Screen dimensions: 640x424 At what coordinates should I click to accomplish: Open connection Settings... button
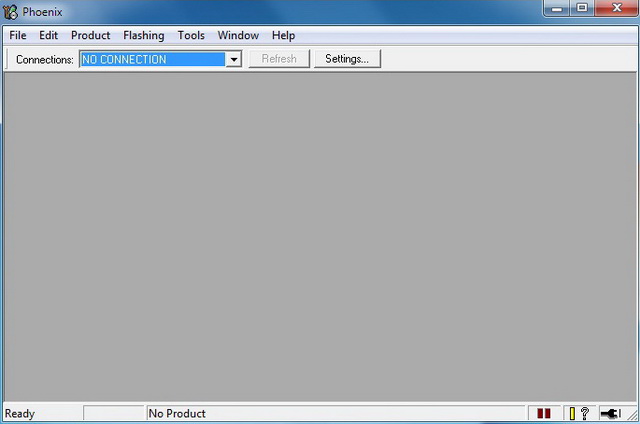pos(347,59)
